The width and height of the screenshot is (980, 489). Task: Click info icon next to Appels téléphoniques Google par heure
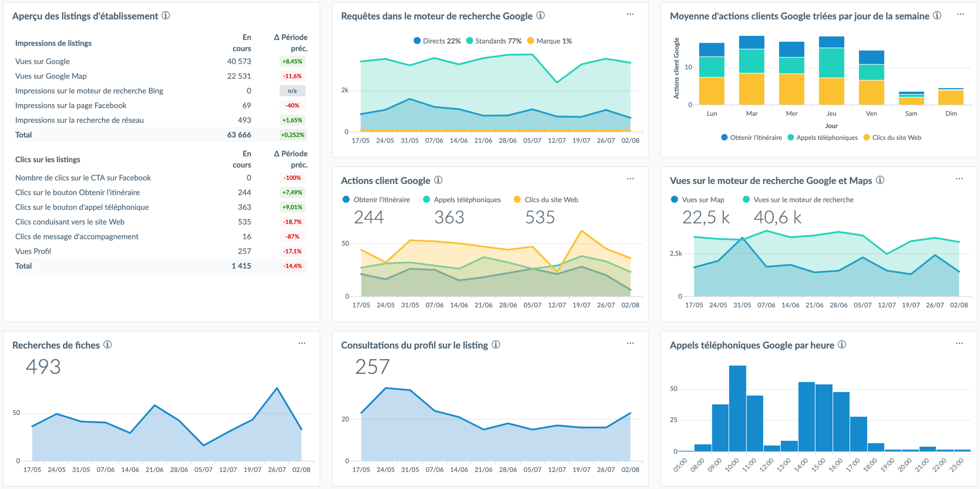pyautogui.click(x=842, y=345)
